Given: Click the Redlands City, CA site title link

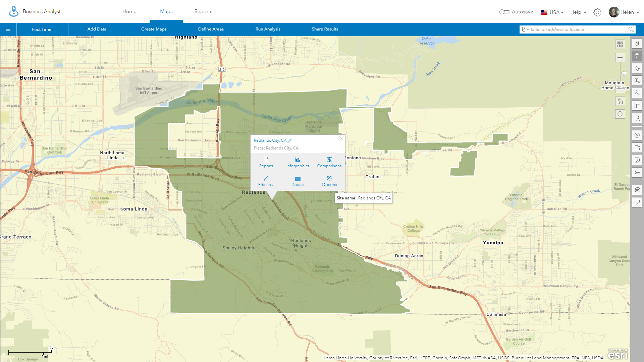Looking at the screenshot, I should pos(270,140).
